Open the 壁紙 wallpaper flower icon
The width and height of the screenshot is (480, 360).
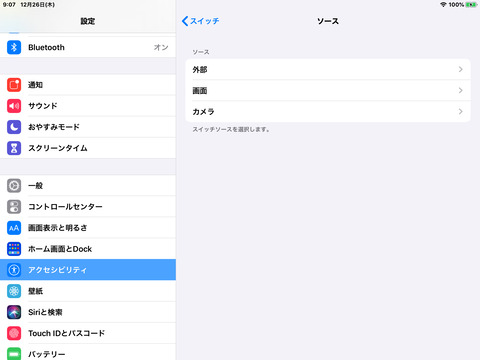coord(14,291)
